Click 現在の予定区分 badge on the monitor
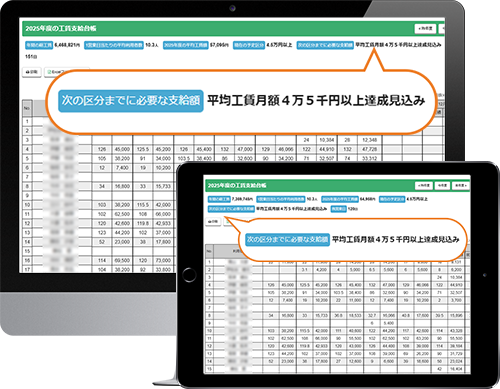The height and width of the screenshot is (389, 500). coord(249,45)
